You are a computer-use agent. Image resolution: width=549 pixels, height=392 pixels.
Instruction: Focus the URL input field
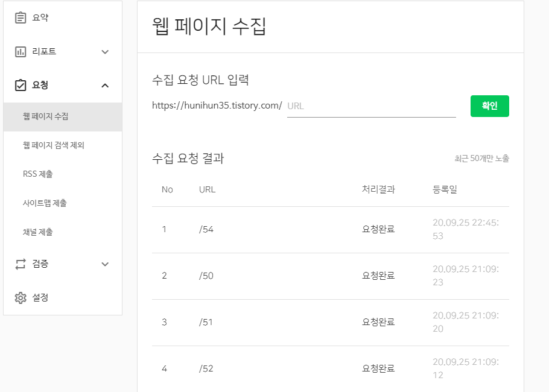pyautogui.click(x=372, y=106)
